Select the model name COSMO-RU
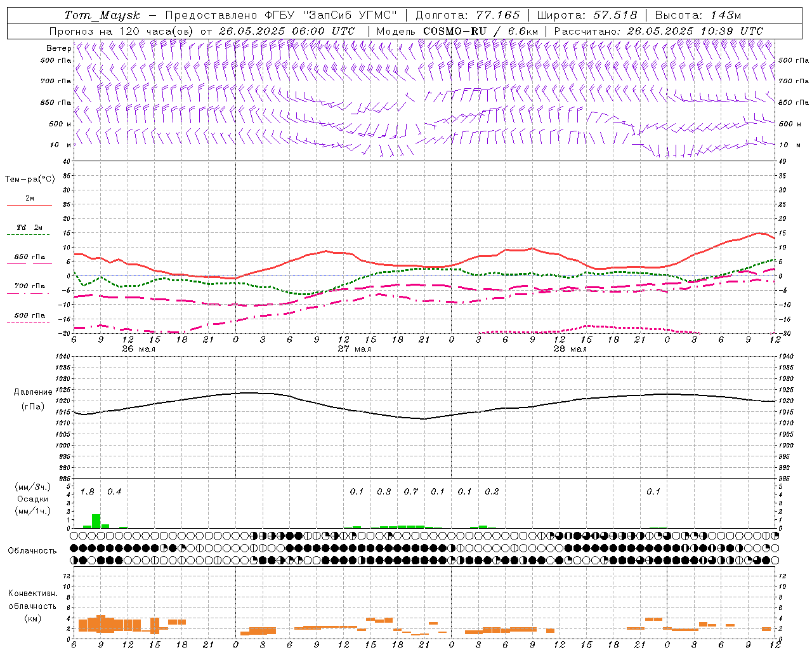This screenshot has width=812, height=650. [455, 31]
